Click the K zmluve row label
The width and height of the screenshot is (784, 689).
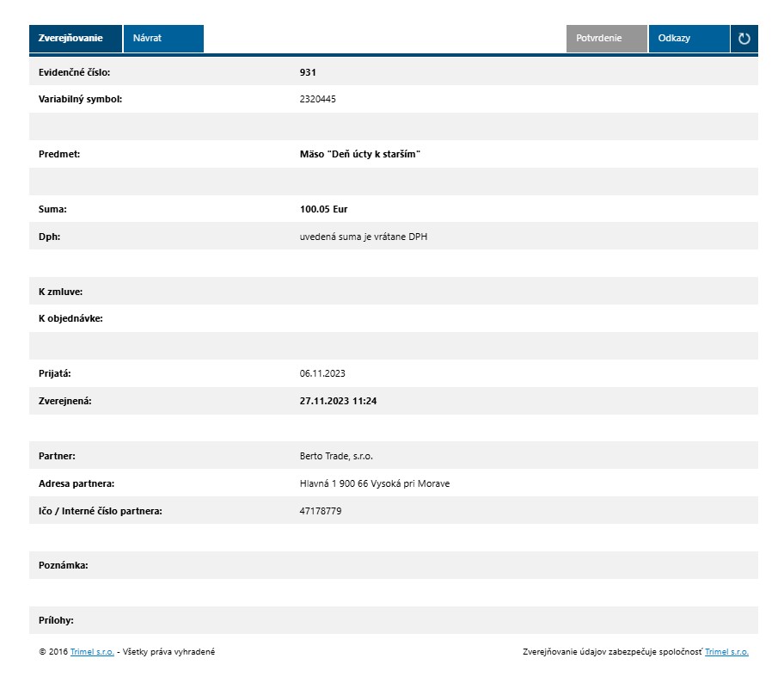click(60, 292)
